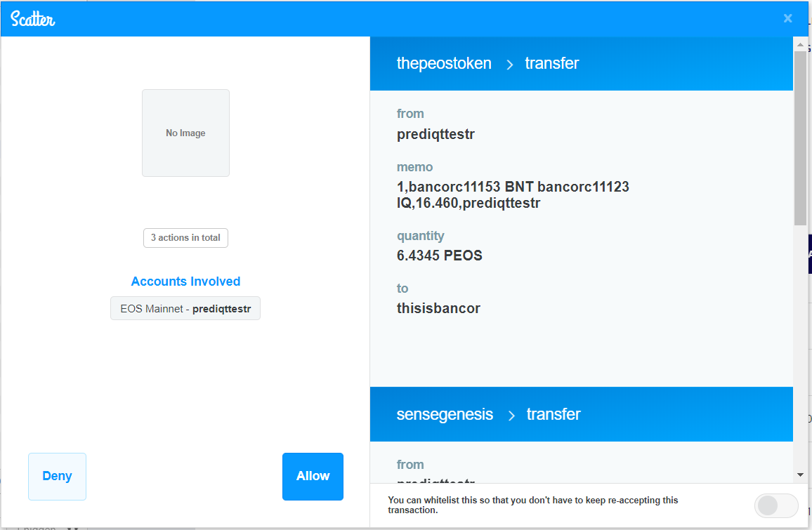The height and width of the screenshot is (530, 812).
Task: Click the whitelist explanation text
Action: pos(533,505)
